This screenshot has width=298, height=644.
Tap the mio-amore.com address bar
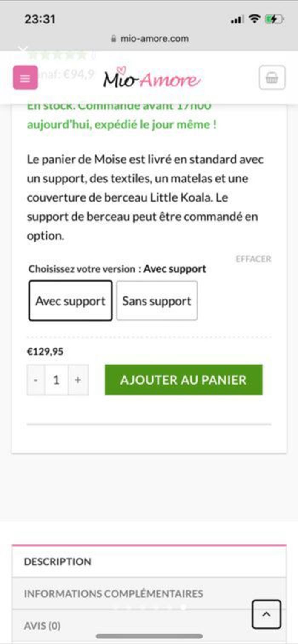point(154,39)
